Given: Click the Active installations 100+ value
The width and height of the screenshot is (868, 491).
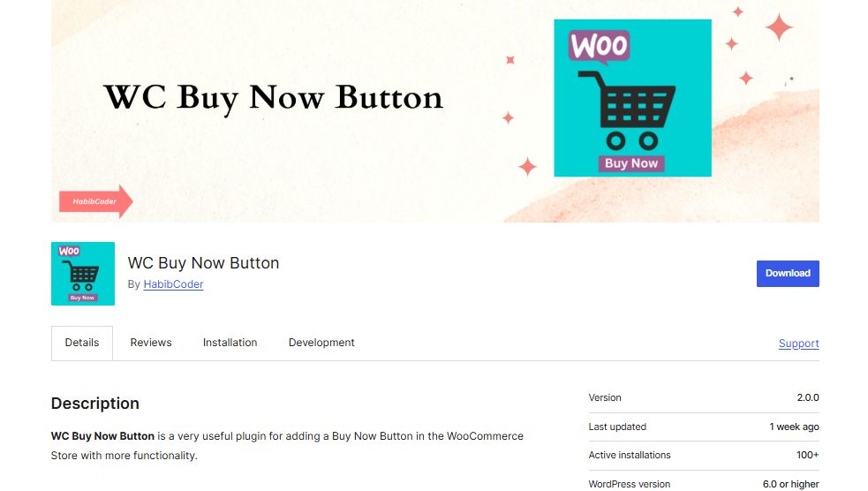Looking at the screenshot, I should pyautogui.click(x=807, y=455).
